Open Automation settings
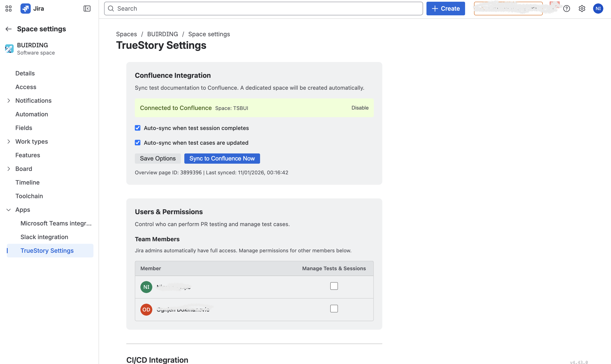 click(x=32, y=114)
